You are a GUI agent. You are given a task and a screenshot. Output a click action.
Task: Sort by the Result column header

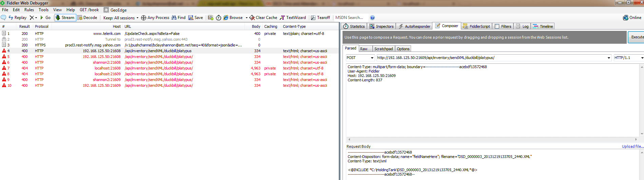[x=24, y=26]
